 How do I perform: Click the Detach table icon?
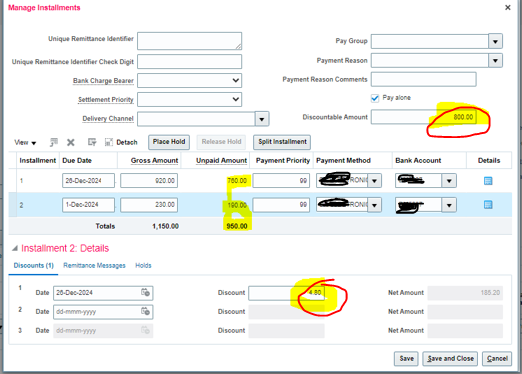point(109,142)
